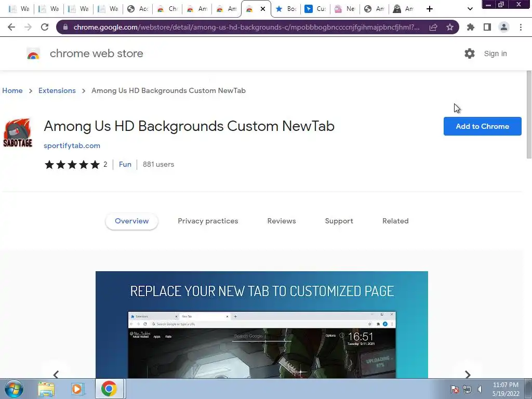Click the volume speaker tray icon
The height and width of the screenshot is (399, 532).
tap(480, 389)
